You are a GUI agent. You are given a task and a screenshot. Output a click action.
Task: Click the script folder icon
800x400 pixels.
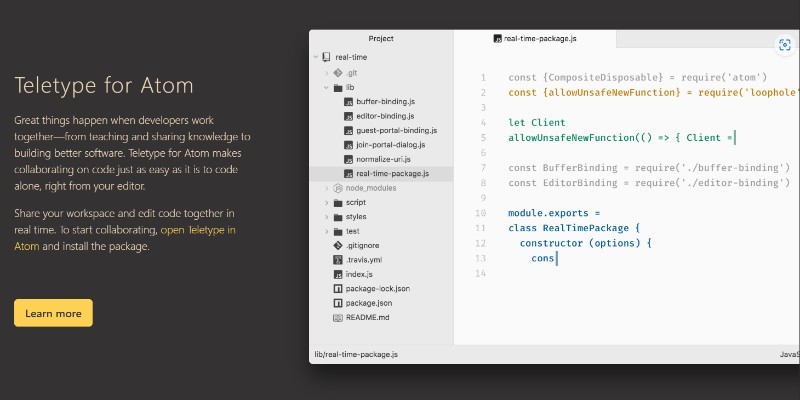tap(337, 203)
